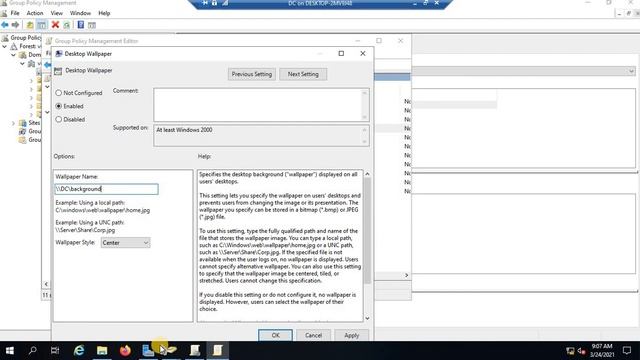Click the Help text vertical scrollbar thumb
This screenshot has width=640, height=360.
pyautogui.click(x=367, y=231)
